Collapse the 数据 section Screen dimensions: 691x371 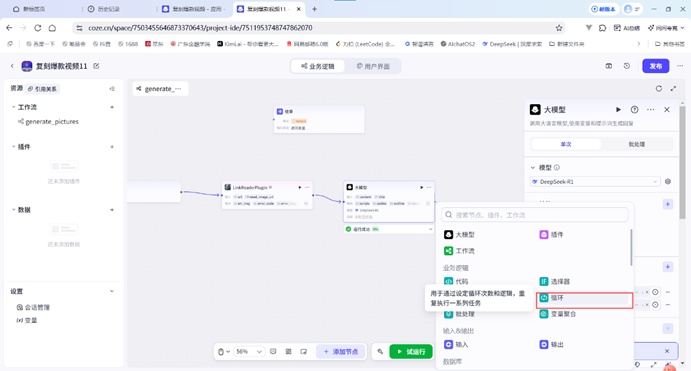click(x=13, y=210)
